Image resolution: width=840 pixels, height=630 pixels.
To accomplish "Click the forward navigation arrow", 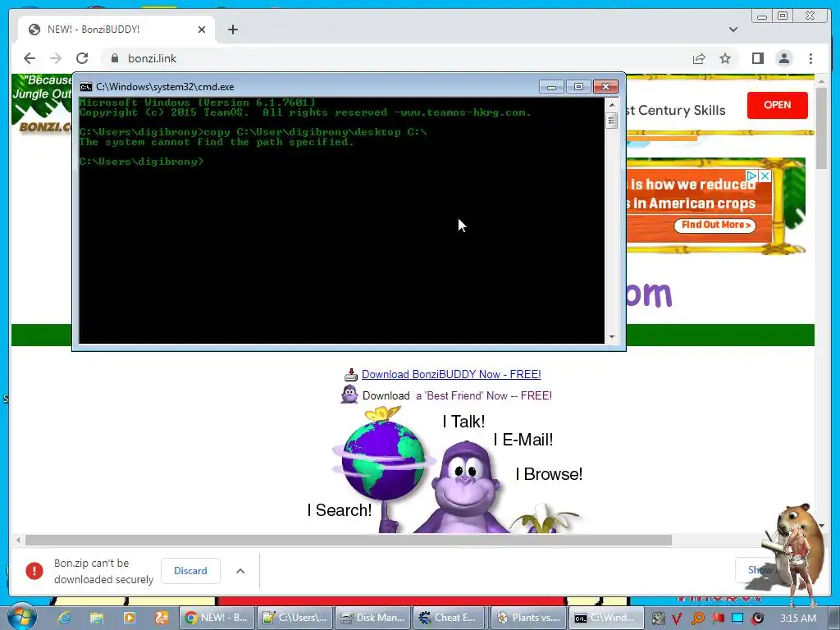I will coord(56,58).
